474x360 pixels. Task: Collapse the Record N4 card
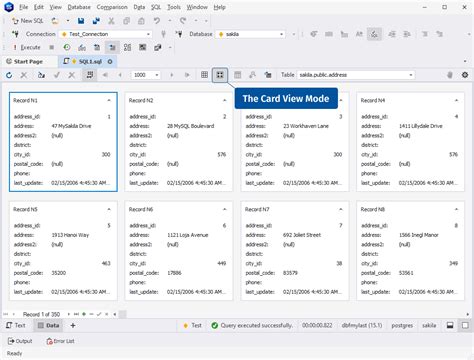coord(456,100)
